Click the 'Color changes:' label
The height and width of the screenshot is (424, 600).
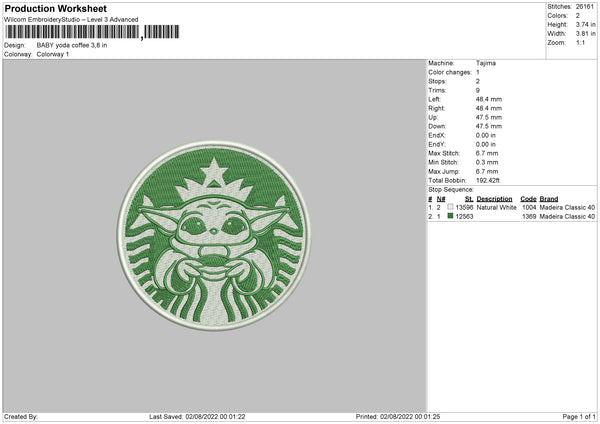point(450,72)
